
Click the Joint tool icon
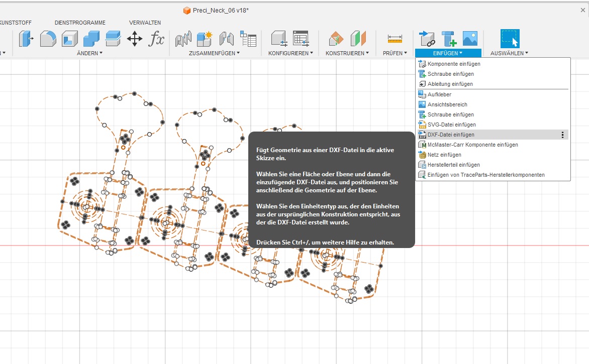(x=183, y=39)
